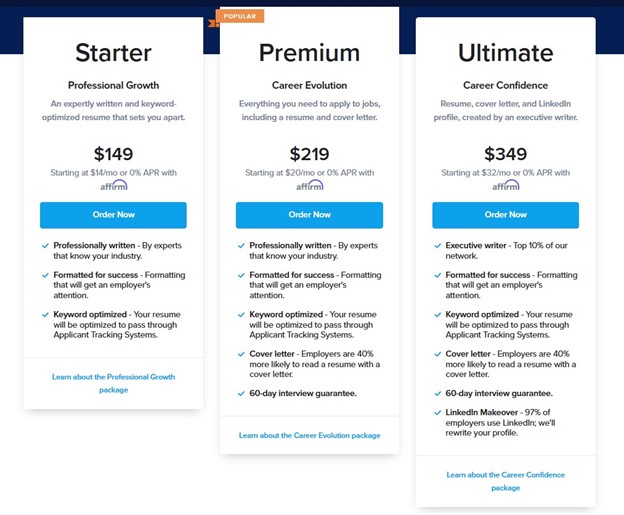624x515 pixels.
Task: Click the Affirm logo under the Starter price
Action: [x=114, y=185]
